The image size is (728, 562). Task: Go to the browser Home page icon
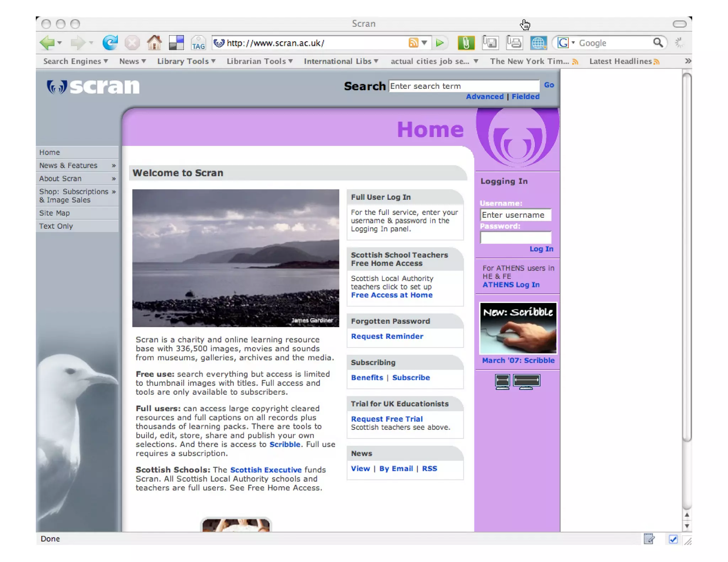coord(154,43)
